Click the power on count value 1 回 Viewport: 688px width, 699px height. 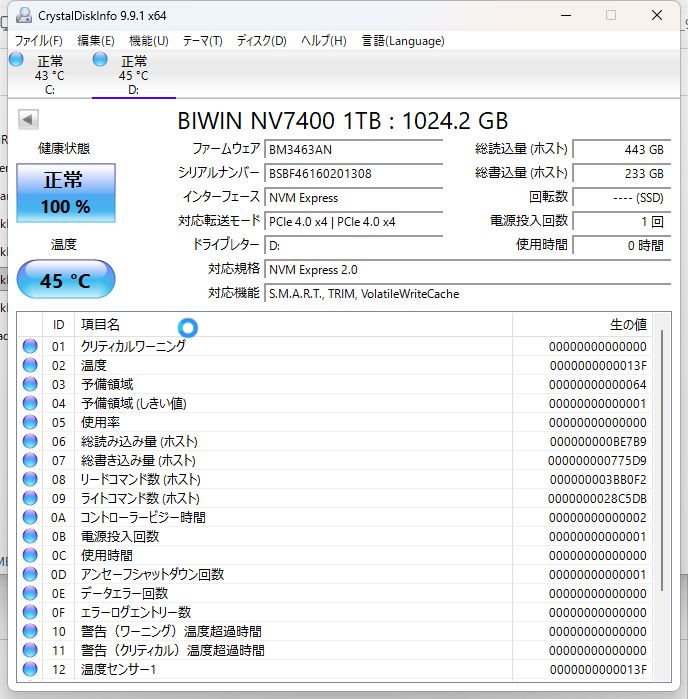click(x=622, y=222)
